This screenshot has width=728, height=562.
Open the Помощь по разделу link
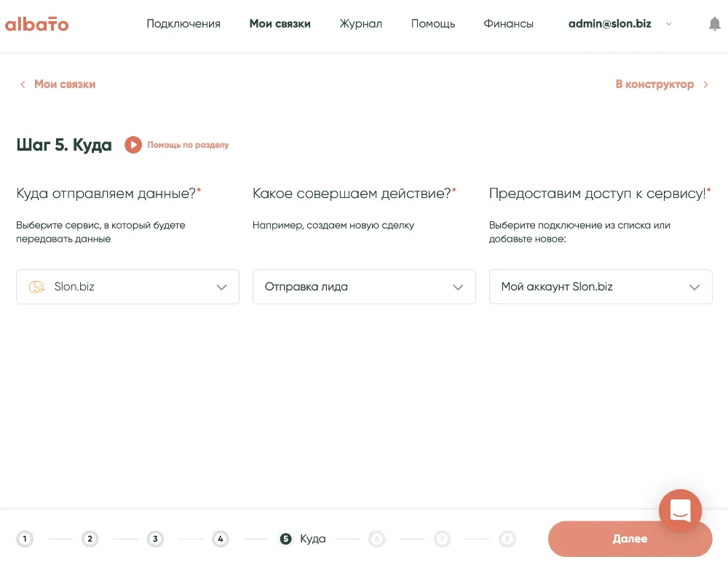(188, 145)
